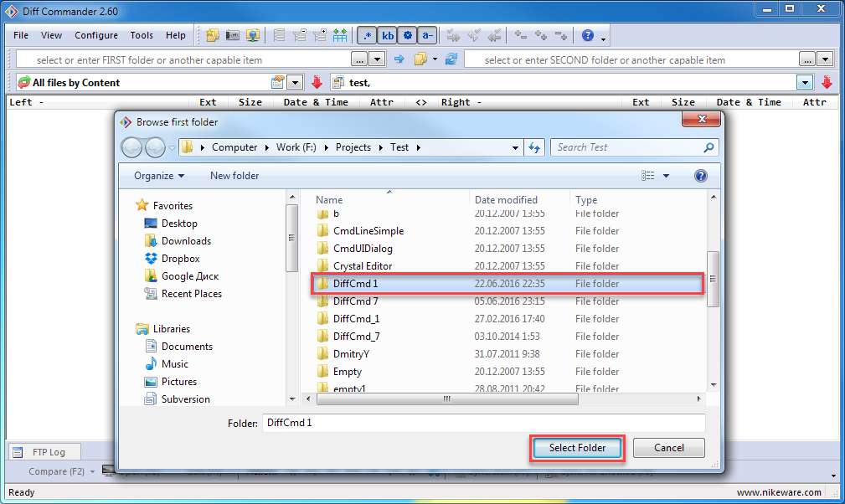Screen dimensions: 845x504
Task: Click the New folder button
Action: [234, 176]
